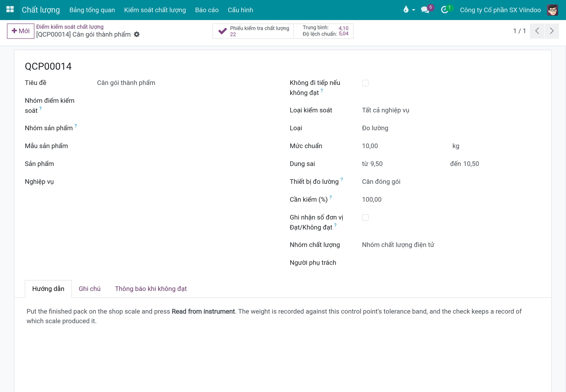Open the apps grid home menu
This screenshot has width=566, height=392.
(10, 10)
